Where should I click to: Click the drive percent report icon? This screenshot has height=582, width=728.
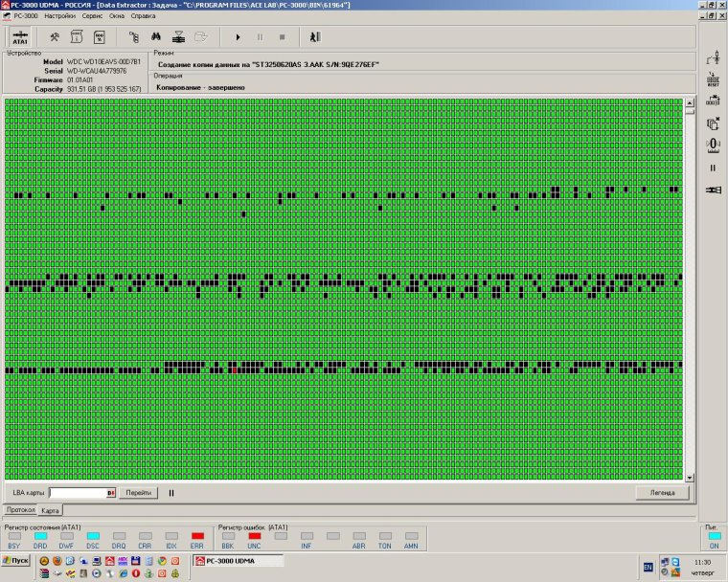100,37
